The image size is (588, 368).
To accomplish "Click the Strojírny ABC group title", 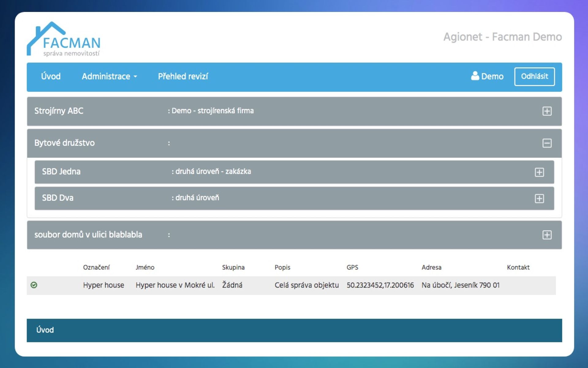I will (x=59, y=111).
